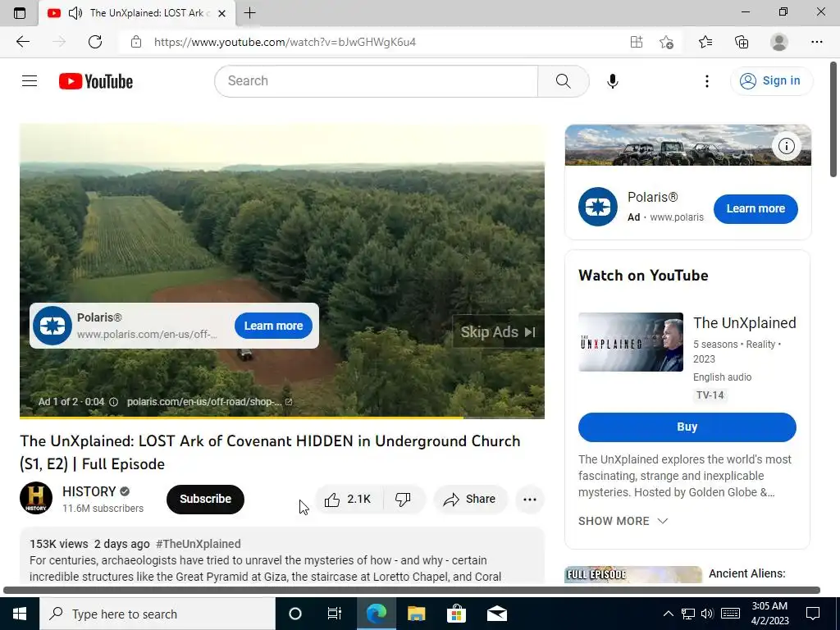Screen dimensions: 840x630
Task: Subscribe to the HISTORY channel
Action: click(x=205, y=499)
